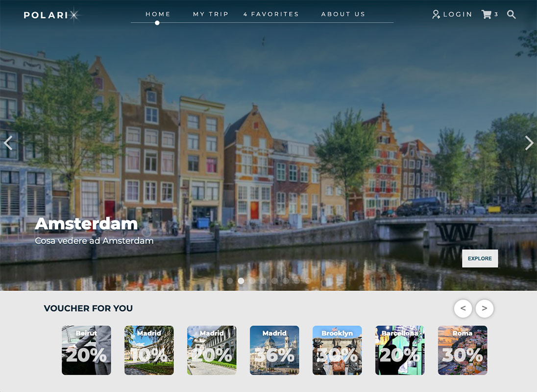
Task: Select the third carousel dot
Action: coord(252,281)
